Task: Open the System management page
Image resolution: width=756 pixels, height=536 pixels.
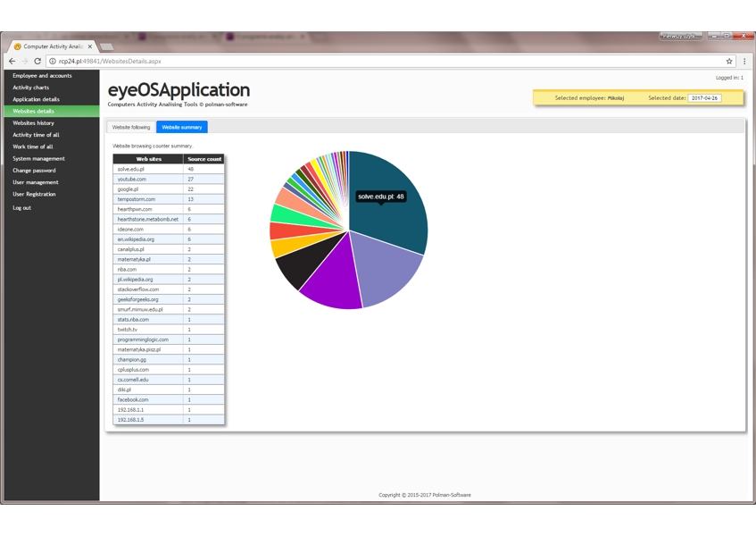Action: tap(38, 159)
